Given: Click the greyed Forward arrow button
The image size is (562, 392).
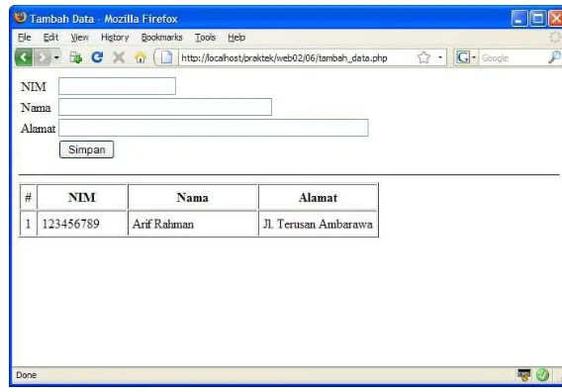Looking at the screenshot, I should (43, 57).
